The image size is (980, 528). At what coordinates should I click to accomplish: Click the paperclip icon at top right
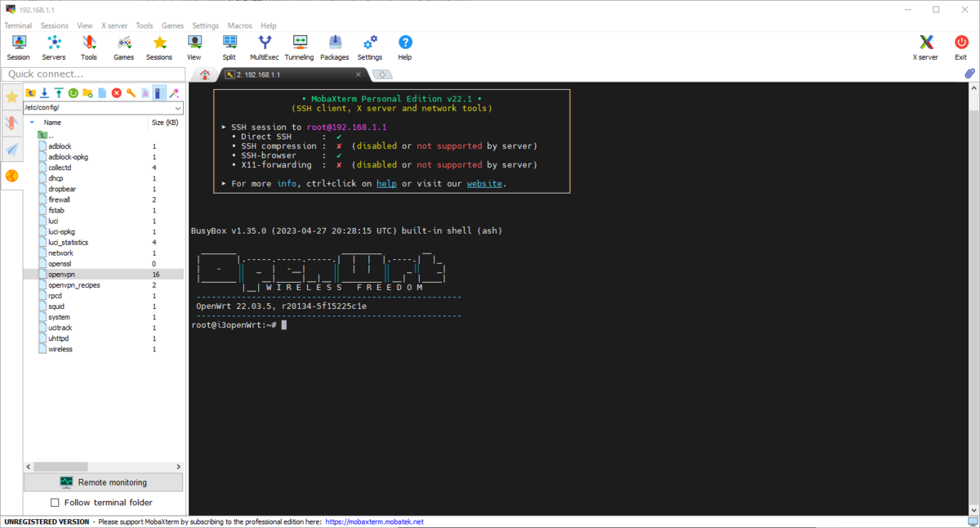click(x=970, y=74)
